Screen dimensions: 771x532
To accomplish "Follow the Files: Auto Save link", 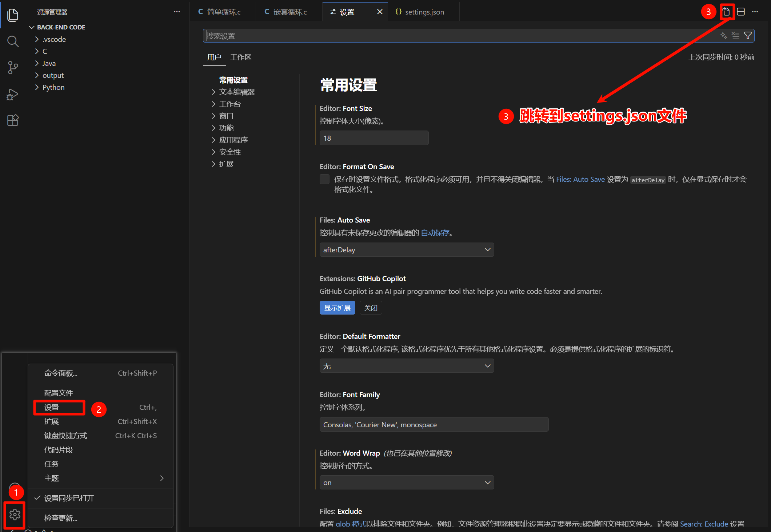I will click(580, 179).
